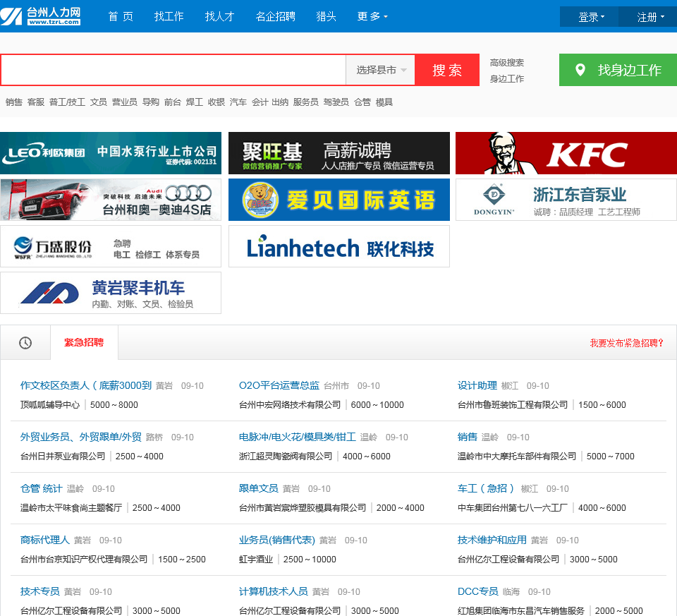Image resolution: width=677 pixels, height=616 pixels.
Task: Click the 普工/技工 hot keyword
Action: [x=68, y=102]
